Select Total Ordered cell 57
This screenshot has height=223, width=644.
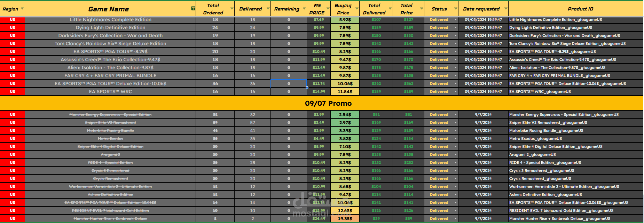click(x=215, y=122)
